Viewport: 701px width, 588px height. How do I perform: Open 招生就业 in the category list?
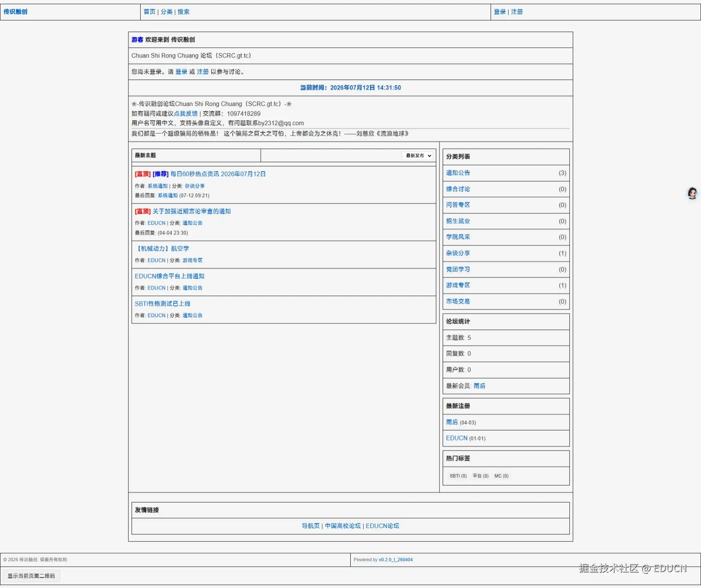(458, 221)
